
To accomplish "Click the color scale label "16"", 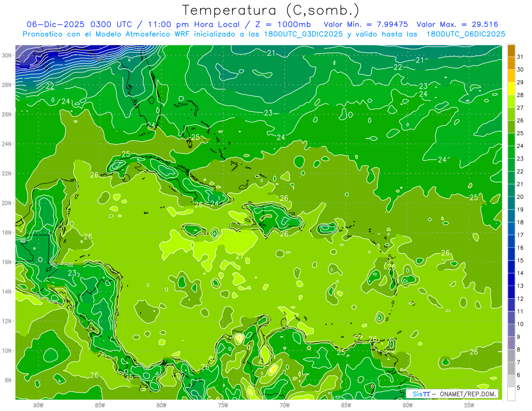I will tap(520, 247).
